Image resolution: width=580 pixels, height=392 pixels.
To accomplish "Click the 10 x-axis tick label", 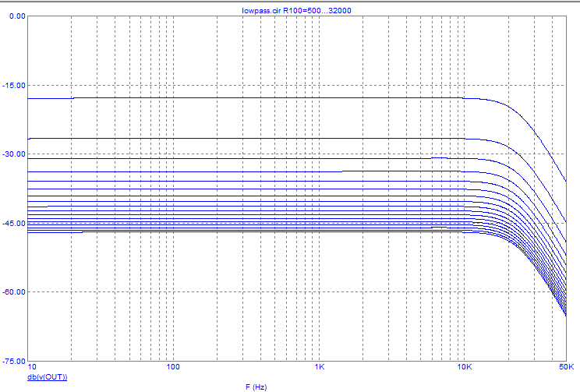I will click(x=31, y=368).
